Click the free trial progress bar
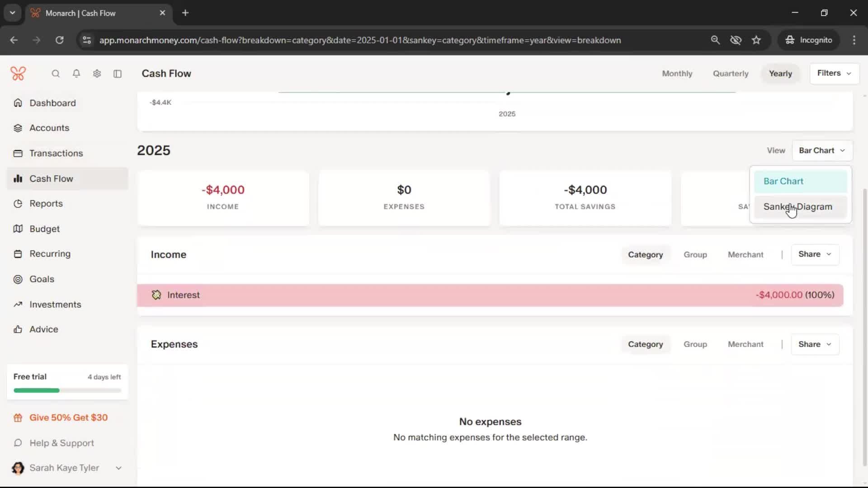 67,390
